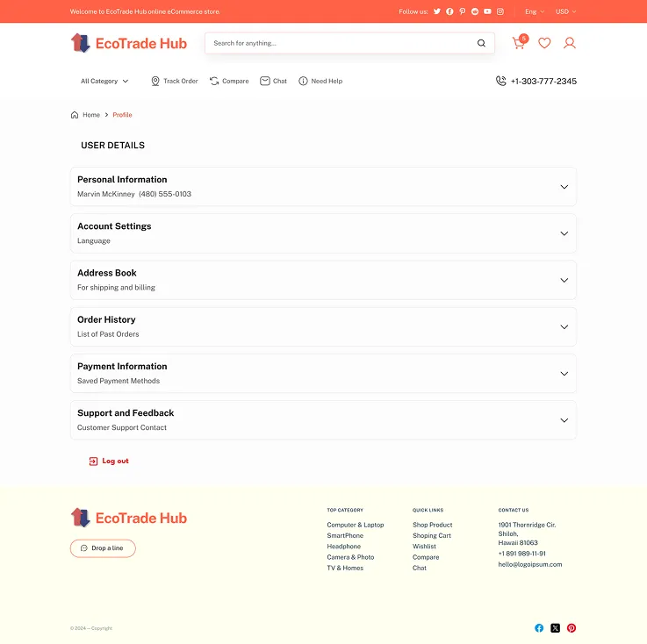
Task: Open the Compare menu item
Action: coord(229,81)
